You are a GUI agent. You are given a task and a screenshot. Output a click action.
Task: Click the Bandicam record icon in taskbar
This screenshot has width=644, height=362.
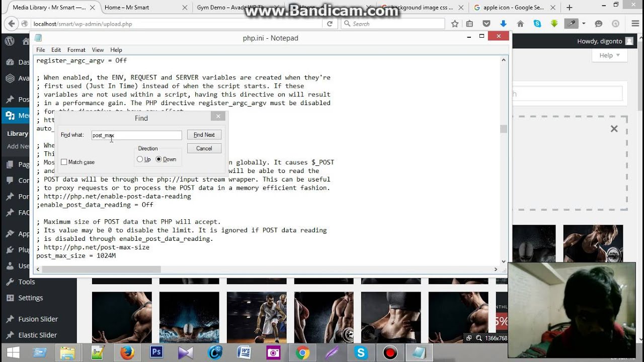coord(390,353)
